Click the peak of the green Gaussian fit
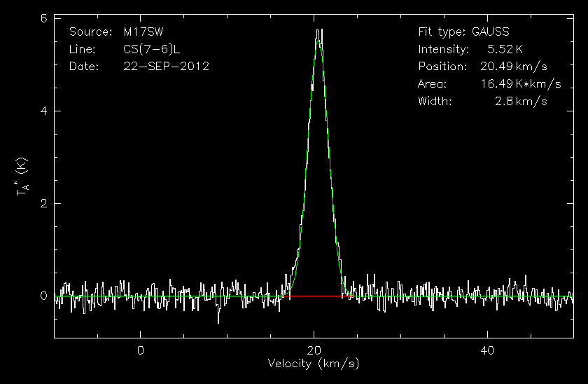 pyautogui.click(x=318, y=41)
